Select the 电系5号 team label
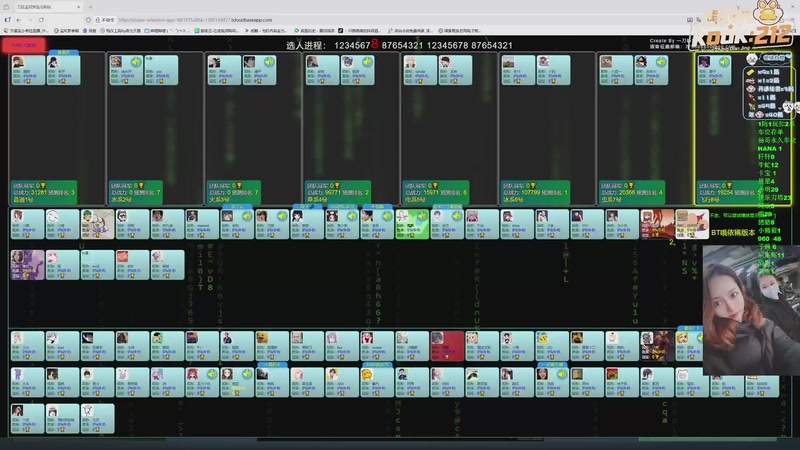The width and height of the screenshot is (800, 450). pyautogui.click(x=415, y=199)
